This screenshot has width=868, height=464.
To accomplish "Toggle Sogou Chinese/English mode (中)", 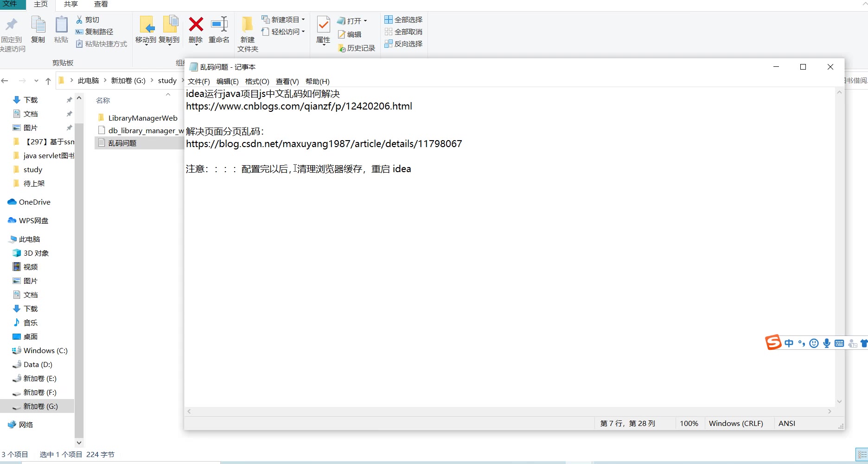I will click(789, 343).
